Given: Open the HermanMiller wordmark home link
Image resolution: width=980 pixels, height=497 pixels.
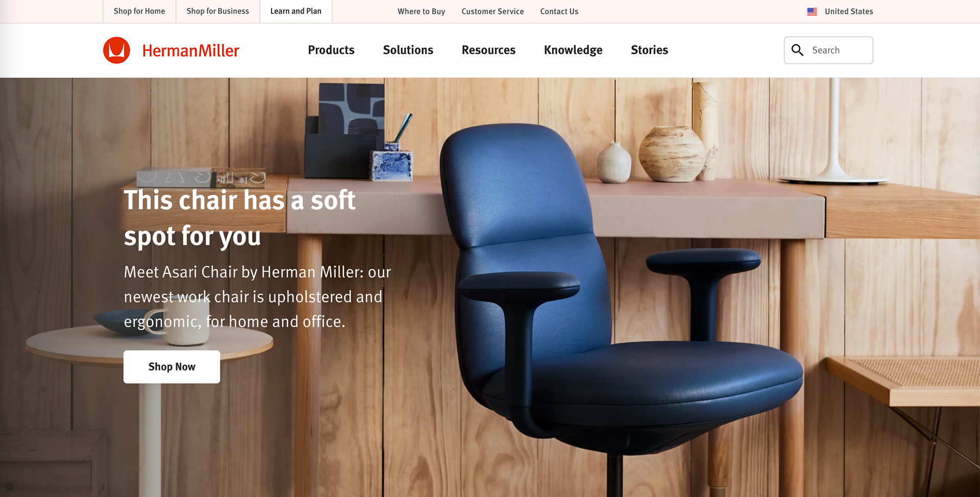Looking at the screenshot, I should 190,51.
